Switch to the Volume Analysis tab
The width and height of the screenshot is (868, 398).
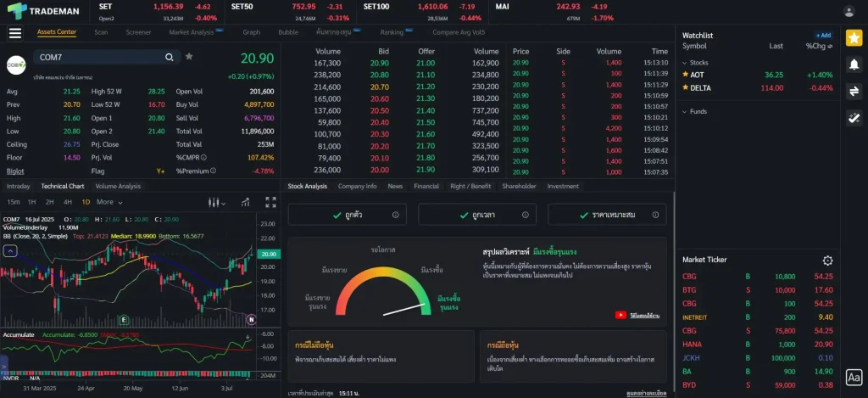tap(118, 186)
